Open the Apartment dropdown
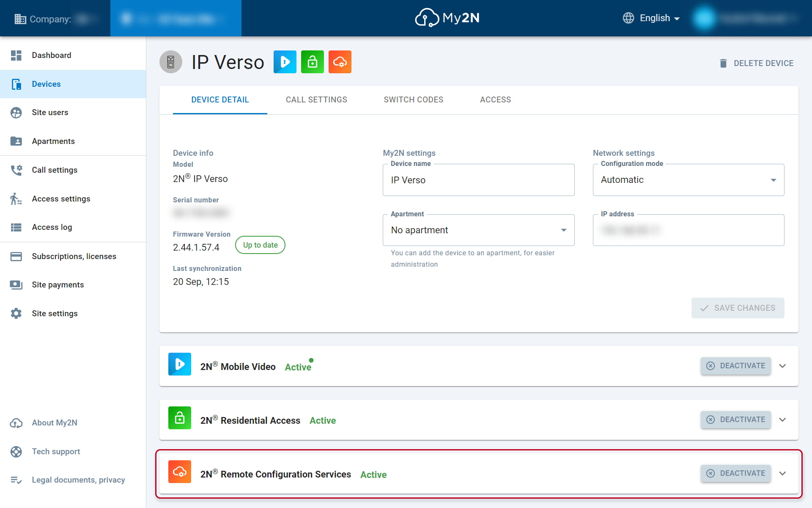 478,230
